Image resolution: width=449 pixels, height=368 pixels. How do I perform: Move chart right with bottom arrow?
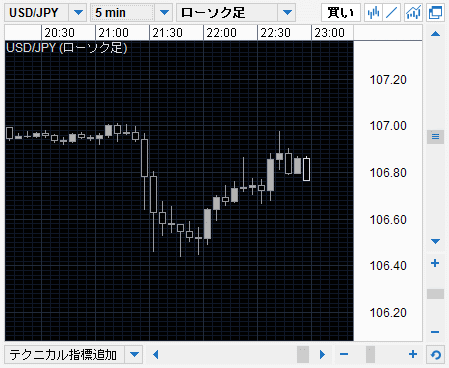[x=322, y=354]
